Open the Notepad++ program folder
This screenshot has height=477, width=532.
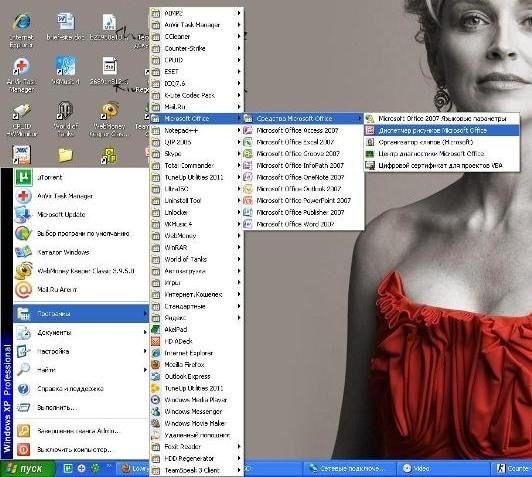point(196,130)
